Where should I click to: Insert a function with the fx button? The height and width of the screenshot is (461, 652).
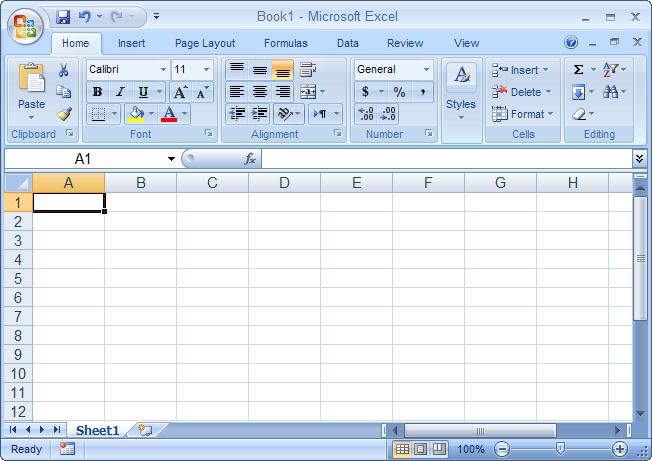[250, 159]
